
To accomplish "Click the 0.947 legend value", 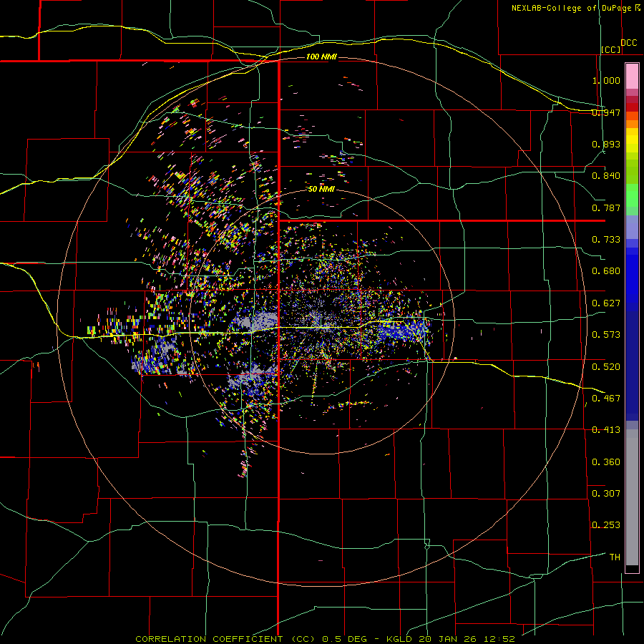I will pyautogui.click(x=606, y=112).
